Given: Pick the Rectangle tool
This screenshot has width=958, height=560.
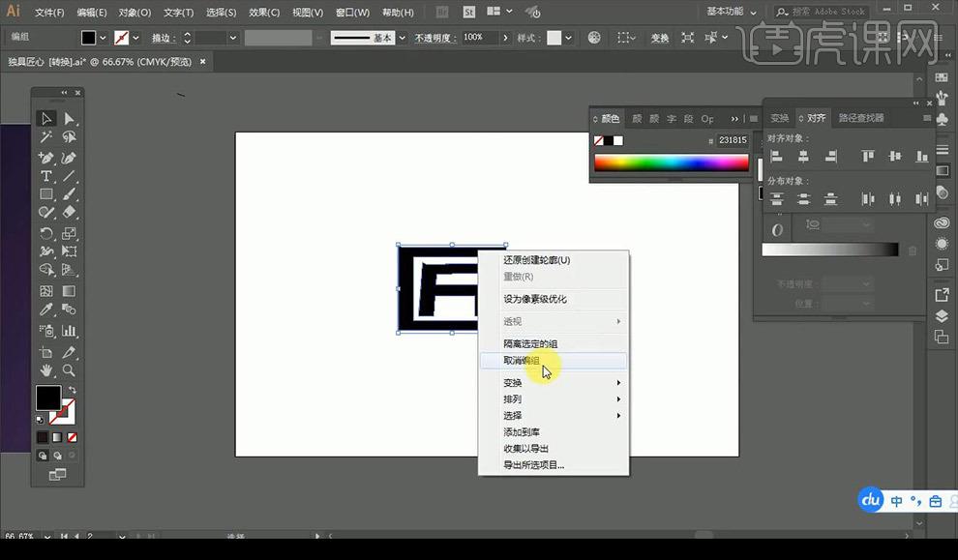Looking at the screenshot, I should (x=46, y=194).
